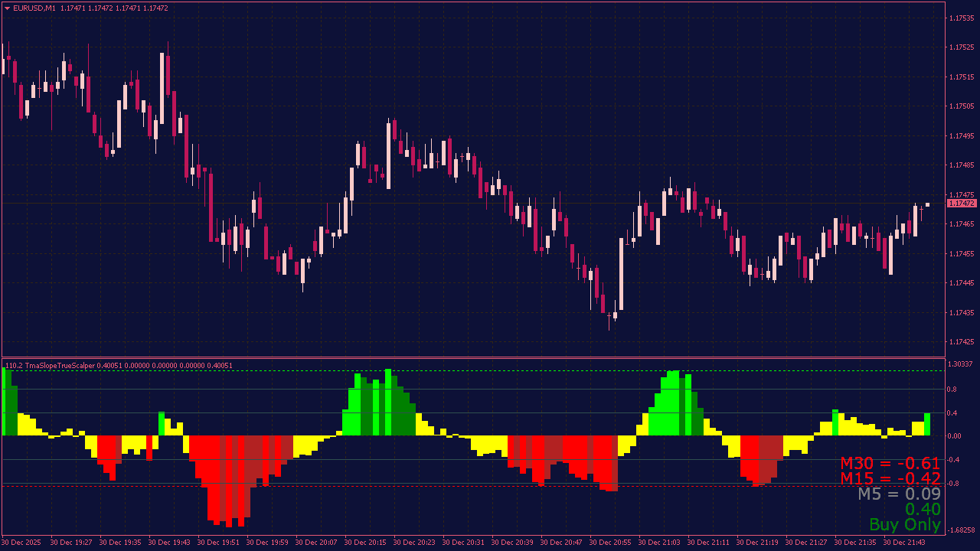Click the M5 = 0.09 status readout
The width and height of the screenshot is (980, 551).
[900, 494]
